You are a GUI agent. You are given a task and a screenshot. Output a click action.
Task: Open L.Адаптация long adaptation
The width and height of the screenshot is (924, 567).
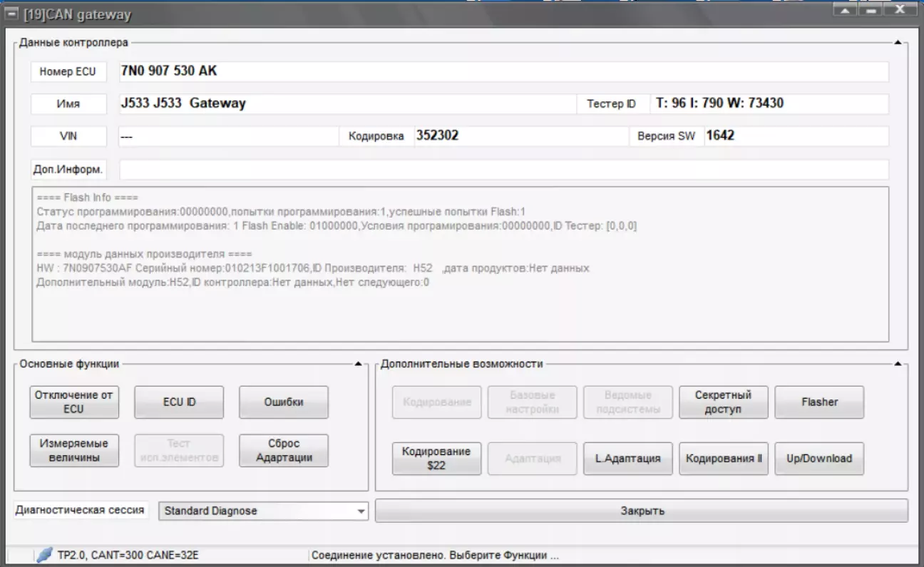click(x=627, y=459)
